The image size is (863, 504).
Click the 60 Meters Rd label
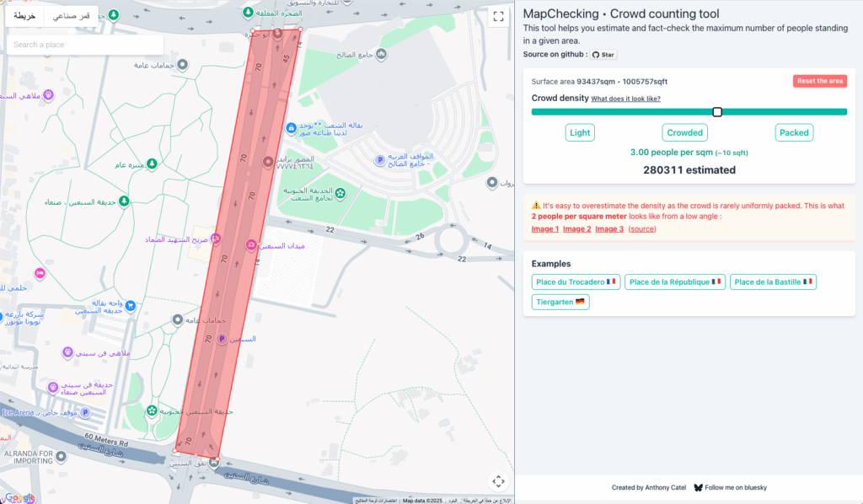pos(106,440)
